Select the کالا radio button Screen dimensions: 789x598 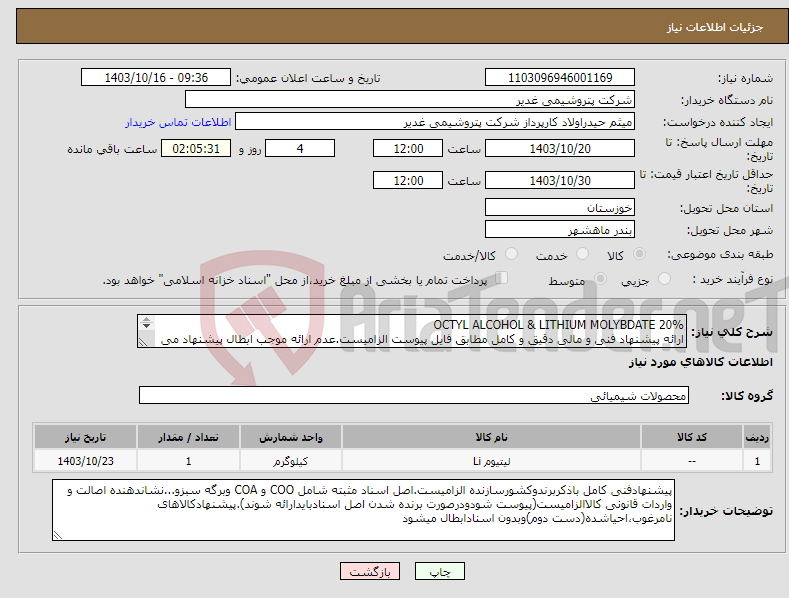click(639, 254)
